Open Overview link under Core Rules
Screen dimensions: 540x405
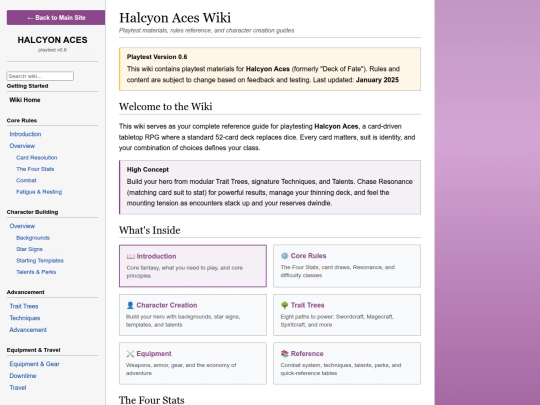coord(22,146)
